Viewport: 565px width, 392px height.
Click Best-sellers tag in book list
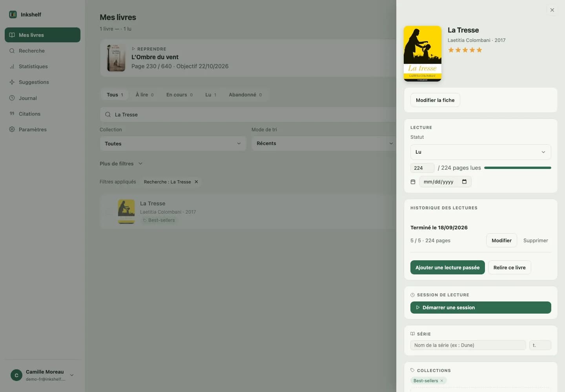tap(159, 220)
